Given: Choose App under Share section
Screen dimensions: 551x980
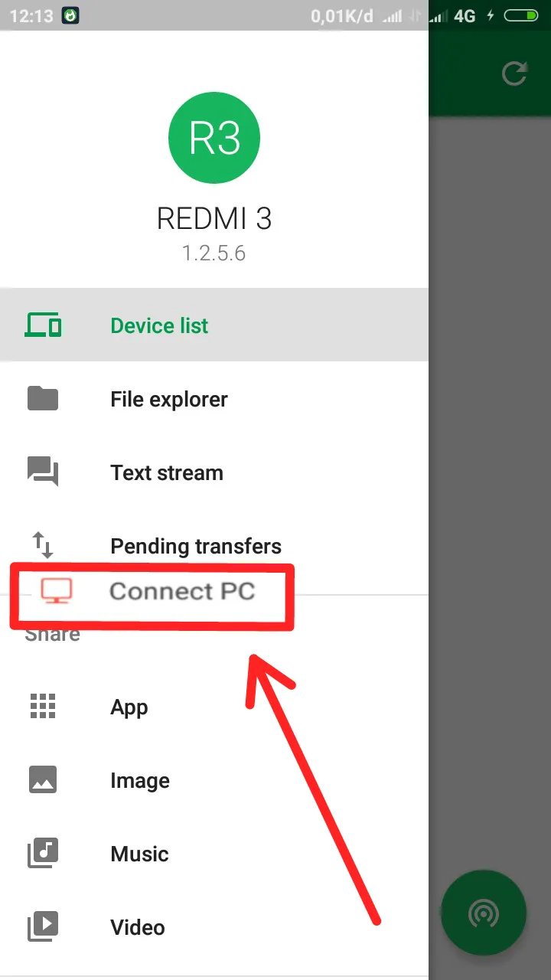Looking at the screenshot, I should click(214, 707).
